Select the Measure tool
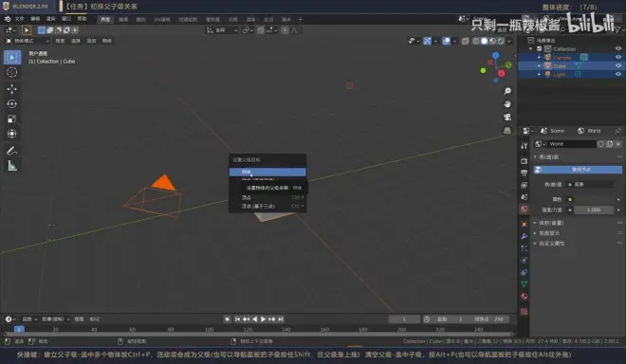The height and width of the screenshot is (364, 626). point(12,166)
